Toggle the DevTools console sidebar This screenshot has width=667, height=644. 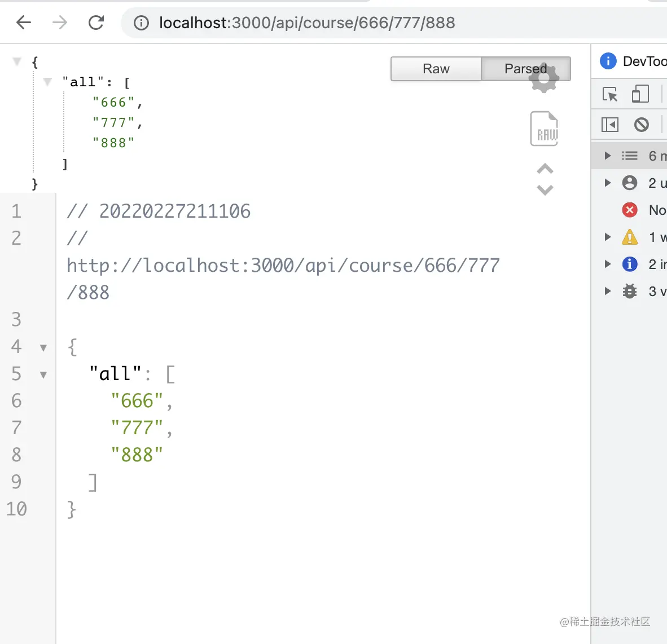coord(610,125)
